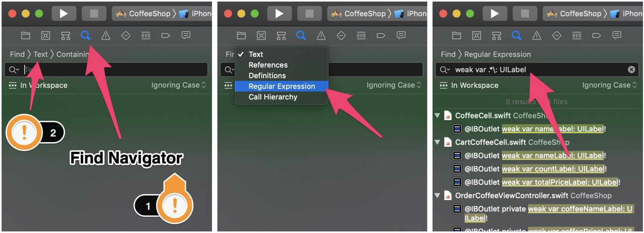Collapse CoffeeCell.swift results group
The width and height of the screenshot is (644, 233).
[438, 116]
